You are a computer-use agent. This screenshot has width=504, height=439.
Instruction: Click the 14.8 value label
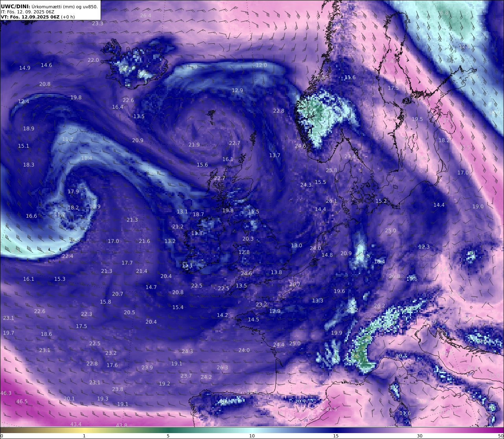[x=327, y=255]
